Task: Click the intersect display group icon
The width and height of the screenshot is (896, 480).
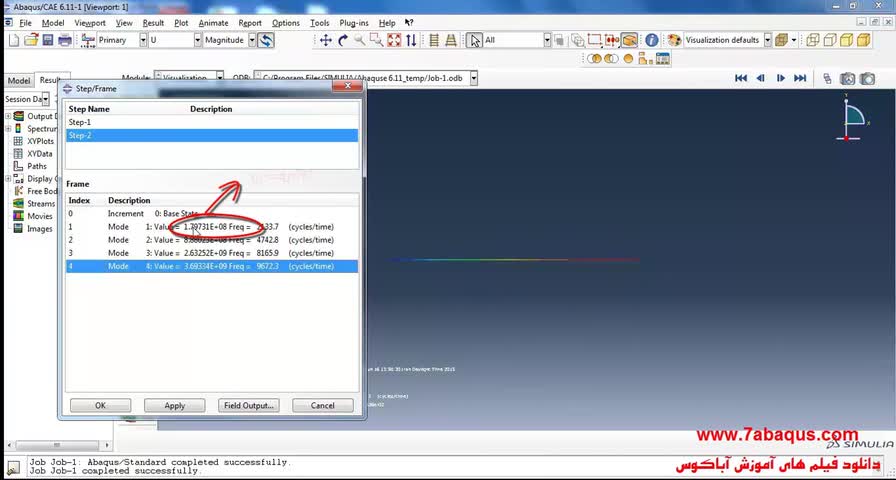Action: [x=611, y=58]
